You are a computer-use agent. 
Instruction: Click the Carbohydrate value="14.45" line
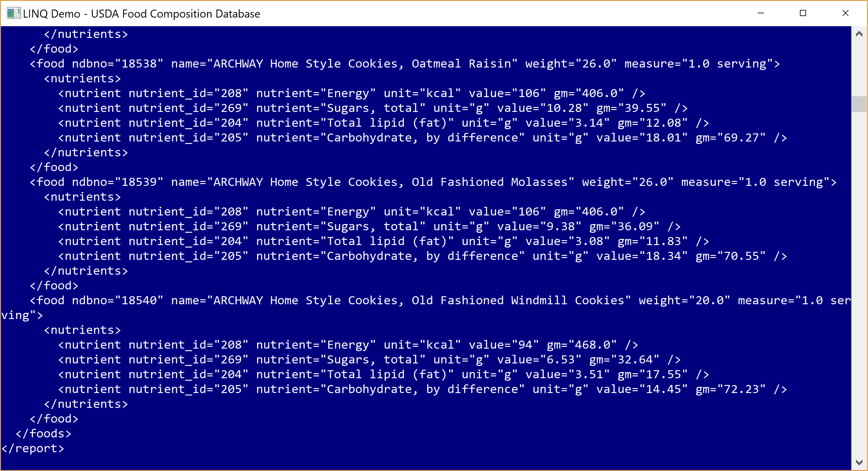(422, 389)
